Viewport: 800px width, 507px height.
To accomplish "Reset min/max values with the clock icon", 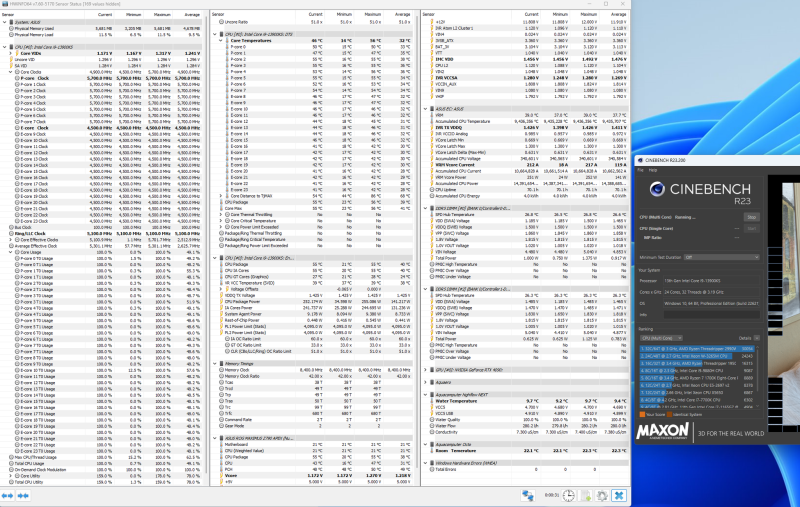I will tap(568, 495).
